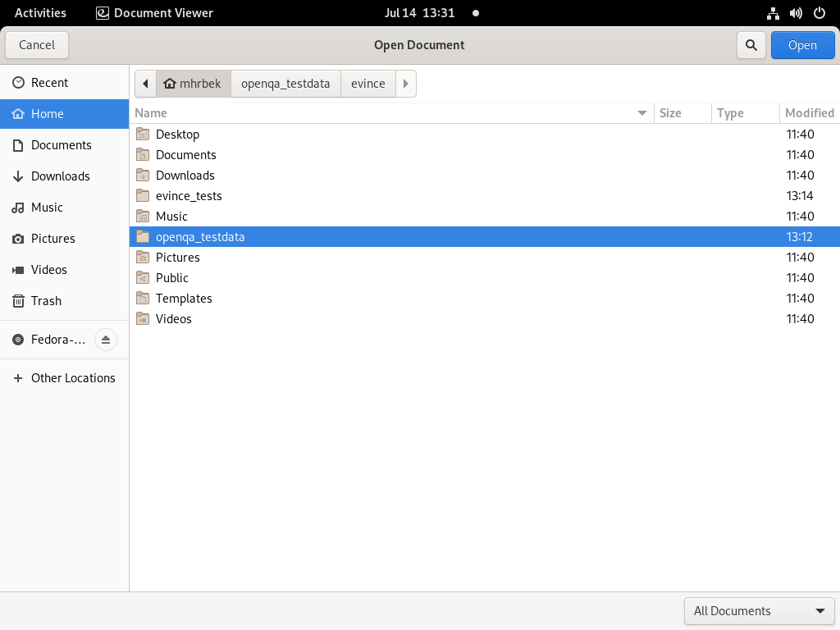Select the Videos folder row
The image size is (840, 630).
pos(484,319)
